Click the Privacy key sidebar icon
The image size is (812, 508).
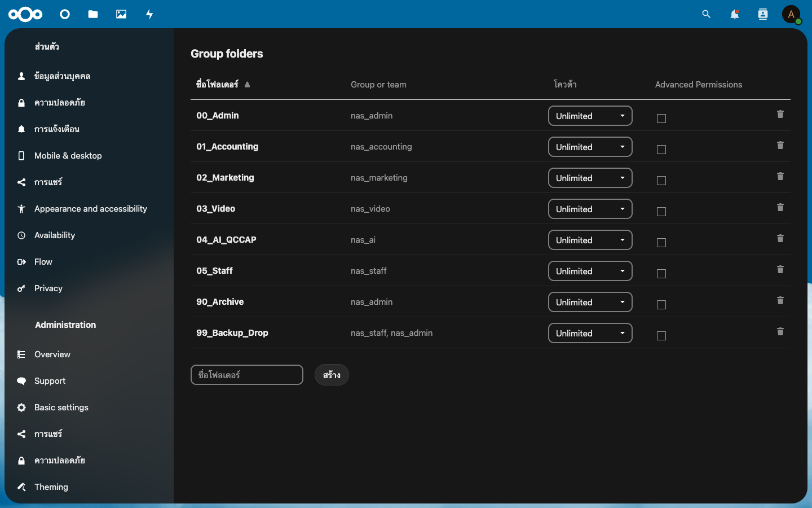[x=21, y=288]
